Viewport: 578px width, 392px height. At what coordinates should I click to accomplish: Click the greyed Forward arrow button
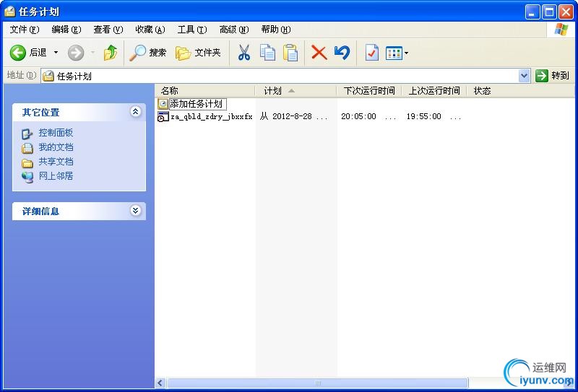click(76, 53)
